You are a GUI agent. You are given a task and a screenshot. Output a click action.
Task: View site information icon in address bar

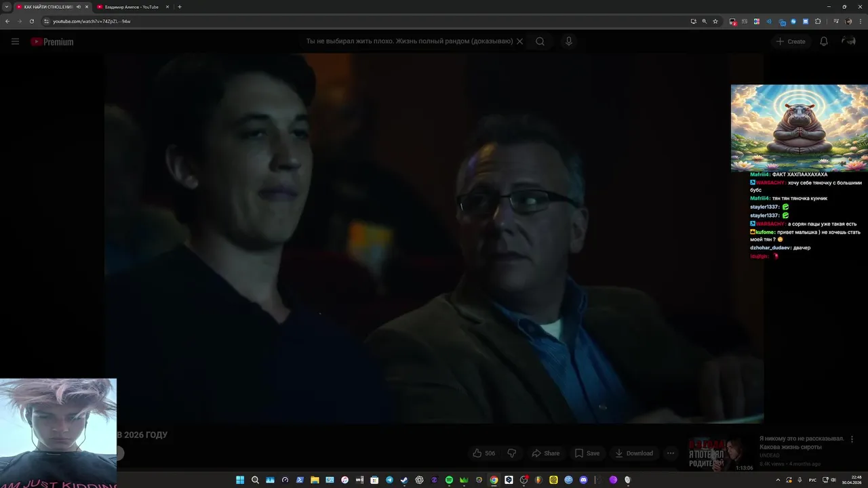[x=46, y=21]
